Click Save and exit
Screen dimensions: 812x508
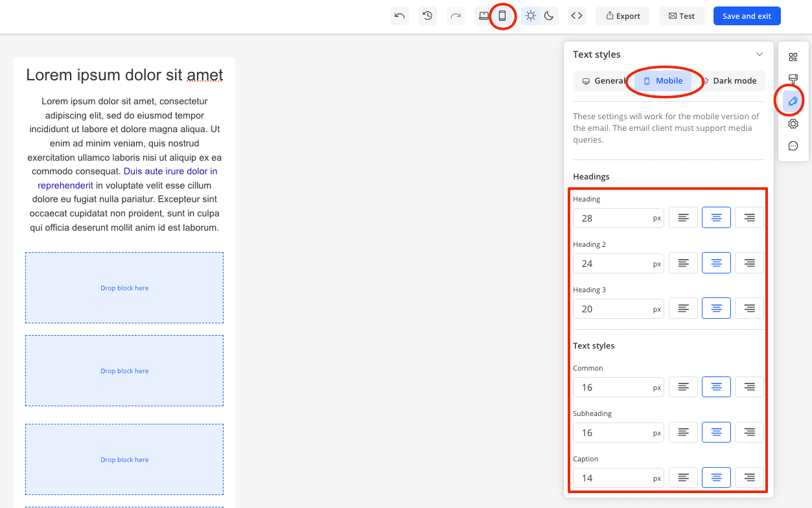point(747,16)
